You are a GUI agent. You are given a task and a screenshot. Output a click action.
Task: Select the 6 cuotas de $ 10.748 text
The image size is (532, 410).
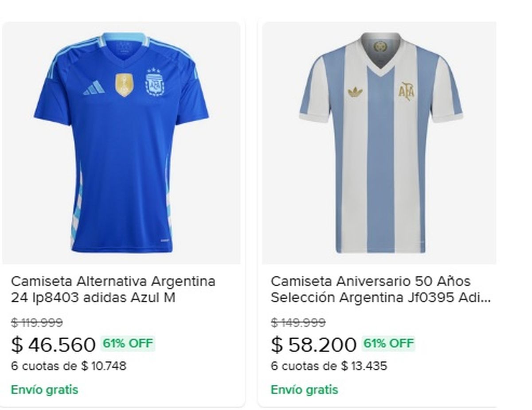pos(69,366)
